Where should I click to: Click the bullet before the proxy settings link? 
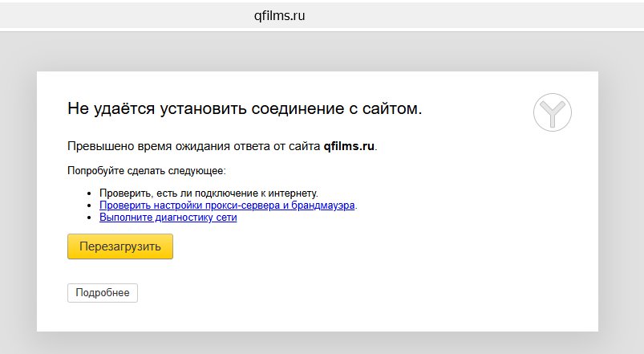coord(89,205)
